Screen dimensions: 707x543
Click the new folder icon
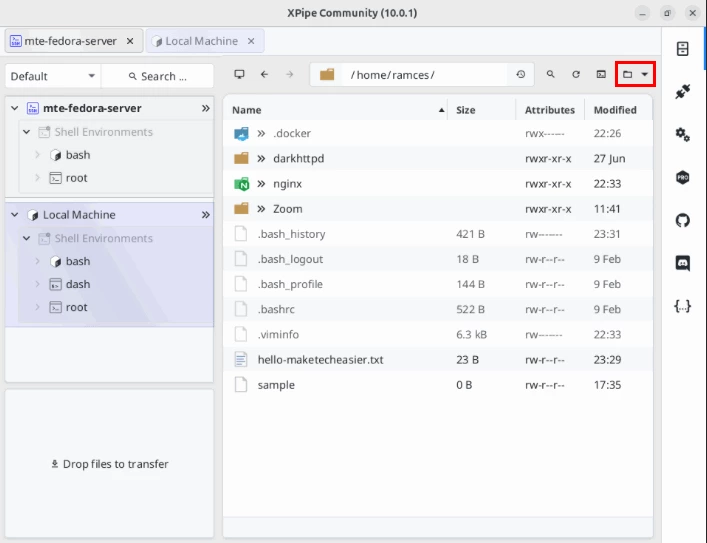click(627, 74)
